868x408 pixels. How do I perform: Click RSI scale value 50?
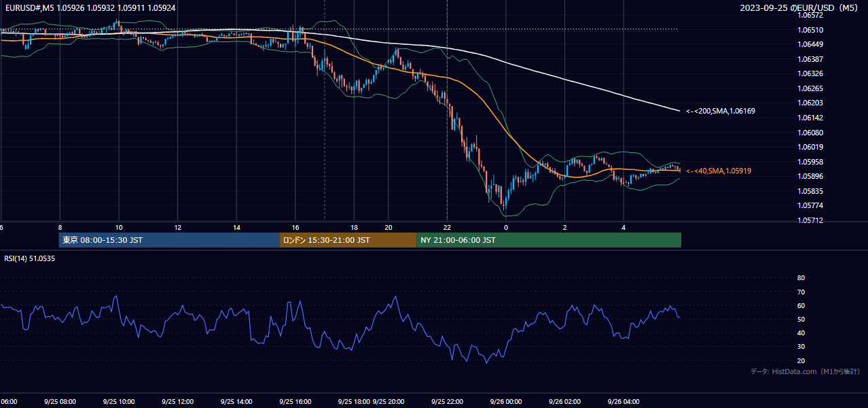(801, 319)
